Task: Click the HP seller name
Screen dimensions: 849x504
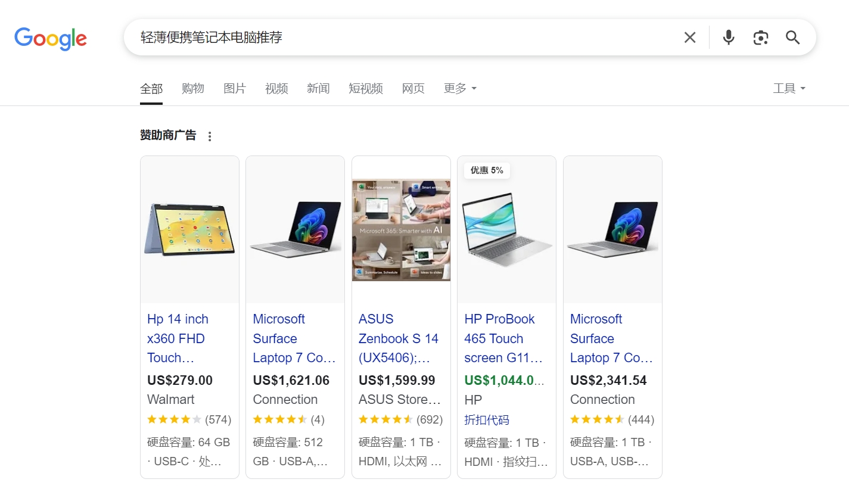Action: [x=473, y=400]
